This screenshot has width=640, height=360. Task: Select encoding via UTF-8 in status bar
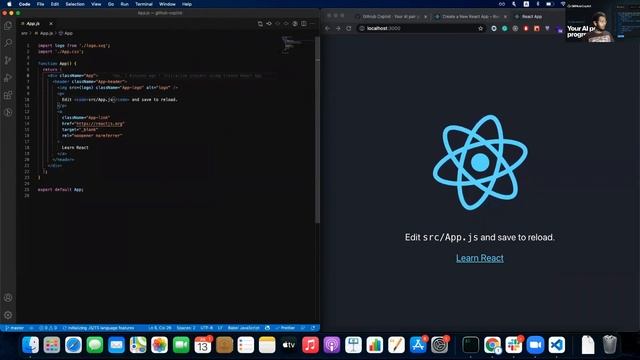(207, 328)
